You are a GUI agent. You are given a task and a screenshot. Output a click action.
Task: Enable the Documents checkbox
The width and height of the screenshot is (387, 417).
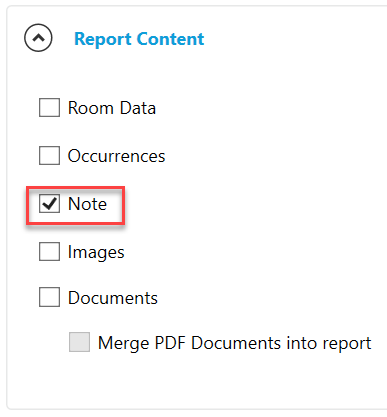pyautogui.click(x=49, y=297)
